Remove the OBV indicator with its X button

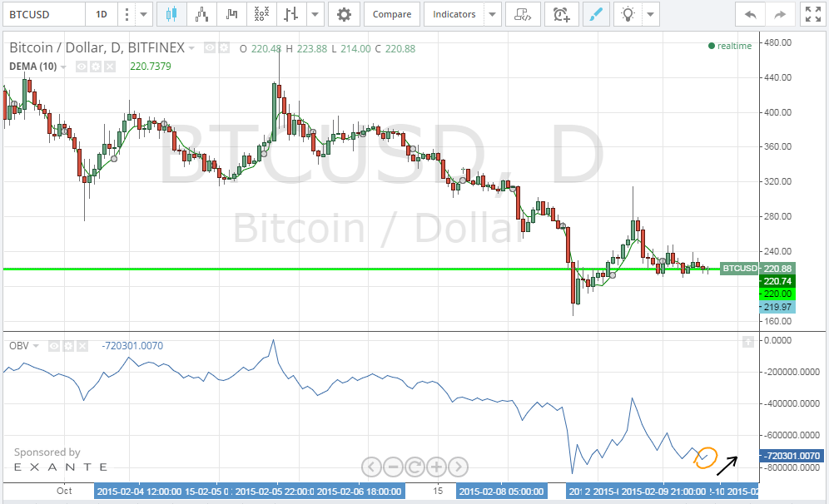point(82,346)
